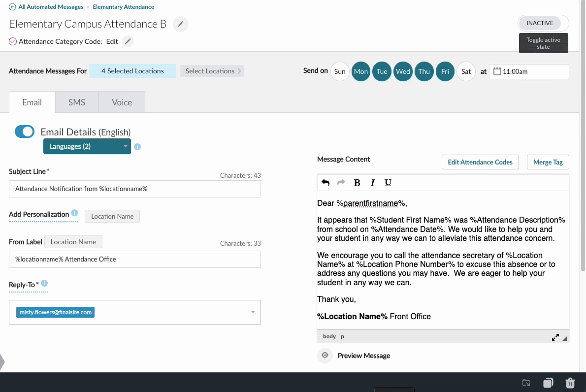Click 4 Selected Locations badge
586x392 pixels.
coord(132,71)
